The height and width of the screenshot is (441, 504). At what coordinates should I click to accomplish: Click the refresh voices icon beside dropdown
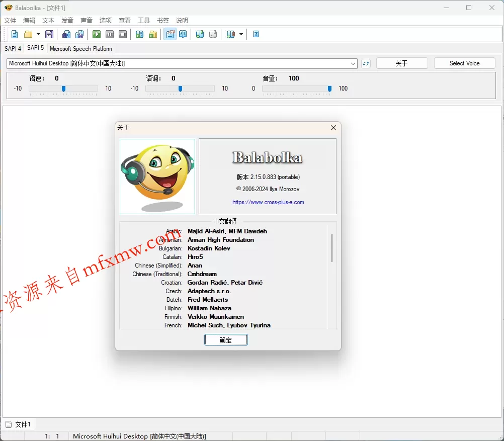click(366, 63)
